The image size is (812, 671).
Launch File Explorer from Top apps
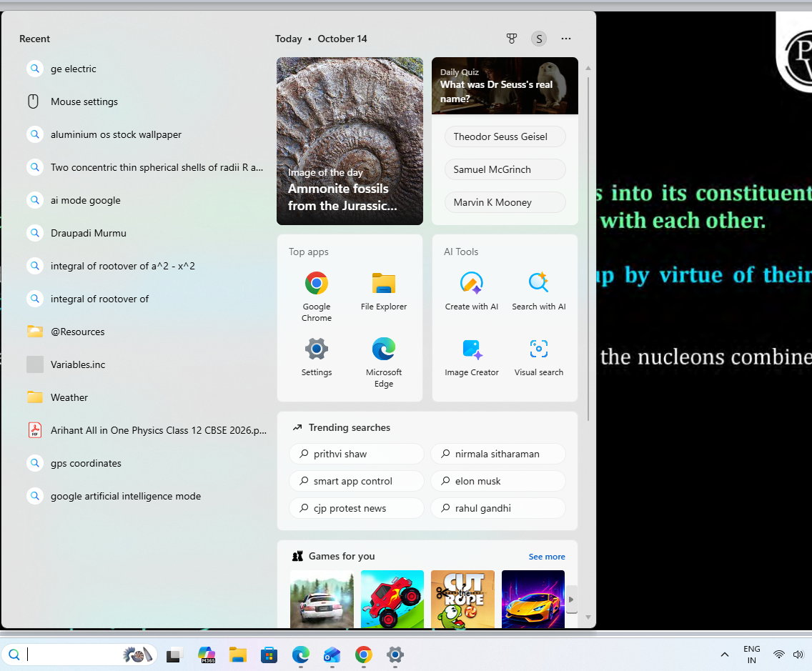coord(384,291)
